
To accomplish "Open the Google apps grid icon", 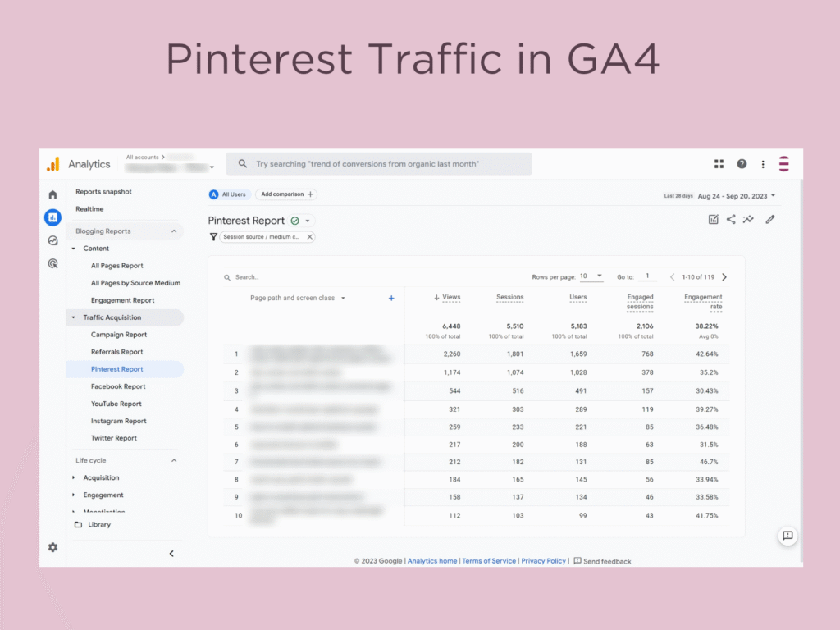I will click(x=719, y=164).
